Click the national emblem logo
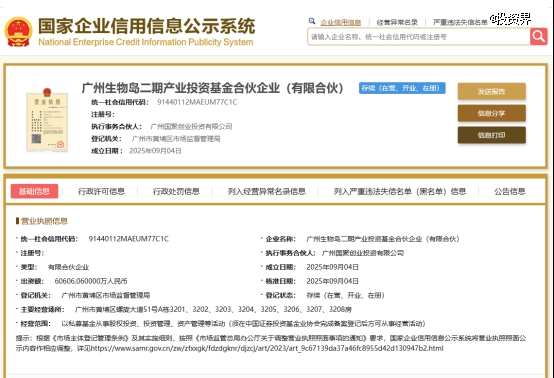Screen dimensions: 554x378 pyautogui.click(x=18, y=31)
